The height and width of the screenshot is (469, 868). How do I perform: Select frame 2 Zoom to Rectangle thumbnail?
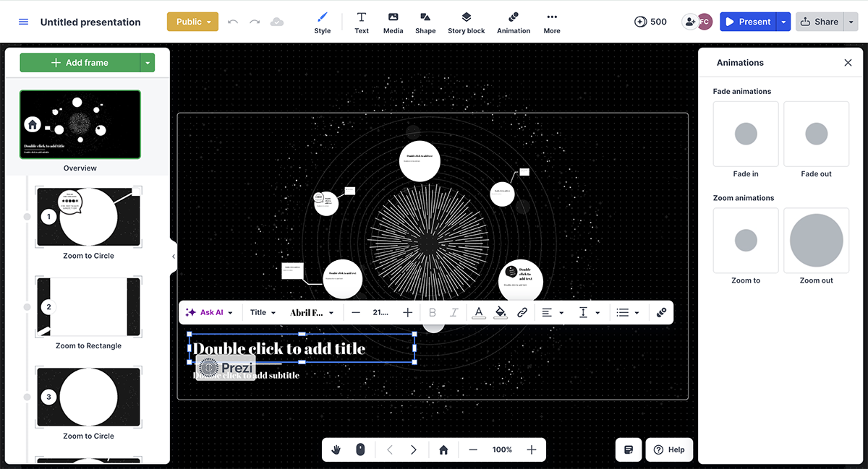[88, 307]
